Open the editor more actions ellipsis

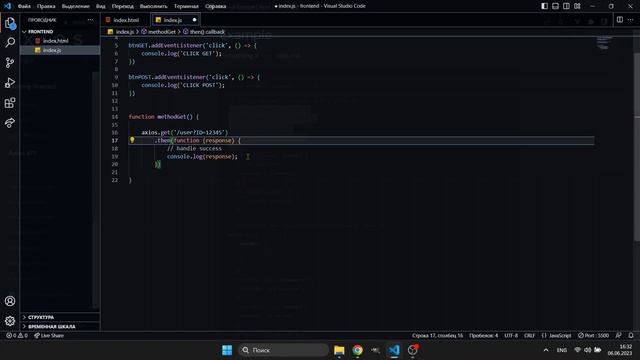click(631, 20)
